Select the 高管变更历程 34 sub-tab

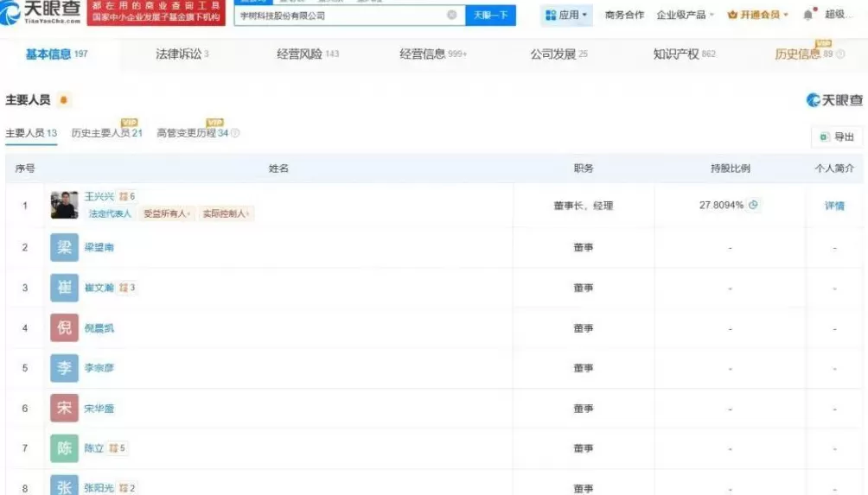pyautogui.click(x=192, y=133)
